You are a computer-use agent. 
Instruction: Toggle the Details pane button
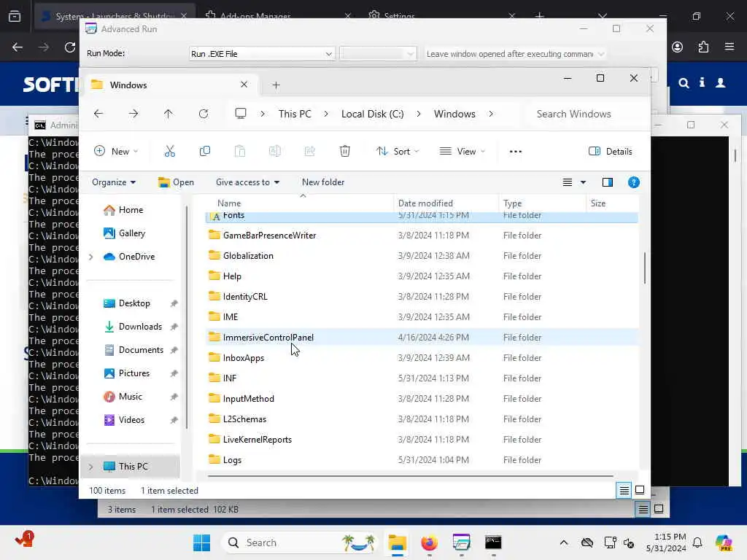[x=611, y=152]
